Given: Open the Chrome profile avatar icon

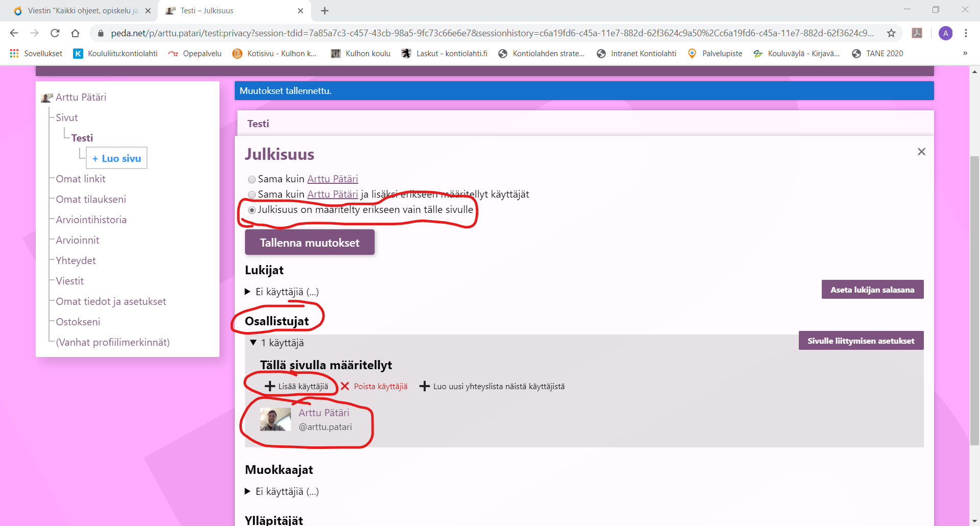Looking at the screenshot, I should [945, 33].
